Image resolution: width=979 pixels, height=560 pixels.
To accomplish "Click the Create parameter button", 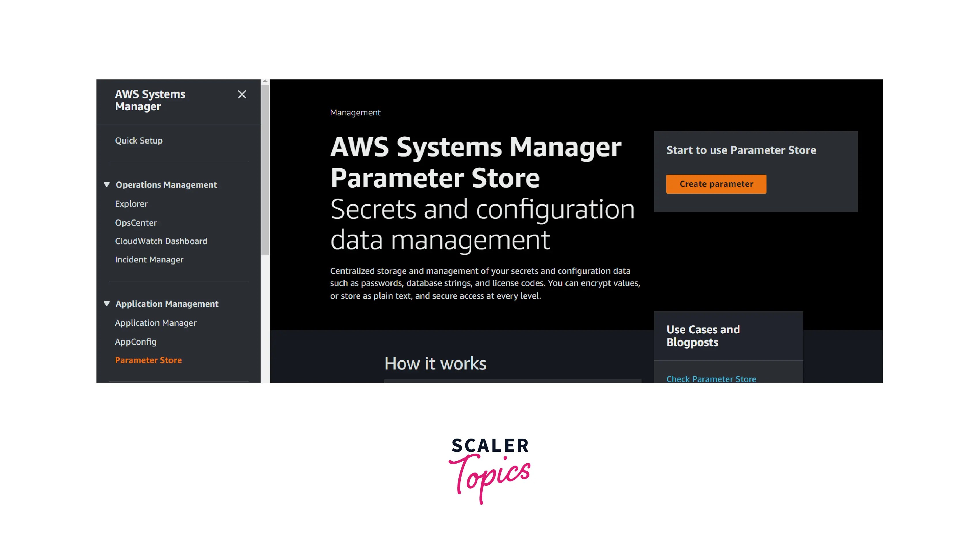I will click(716, 184).
